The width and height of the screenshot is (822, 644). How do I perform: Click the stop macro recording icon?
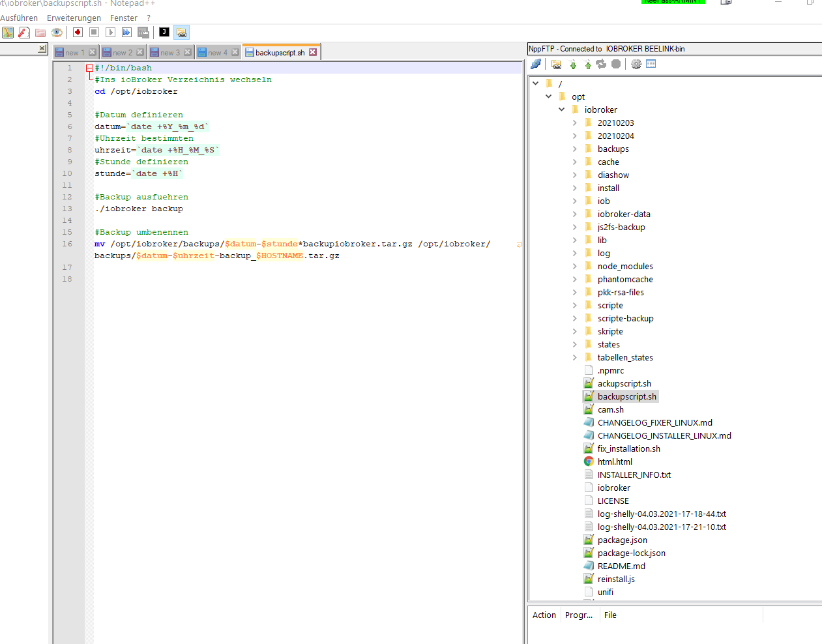click(94, 33)
